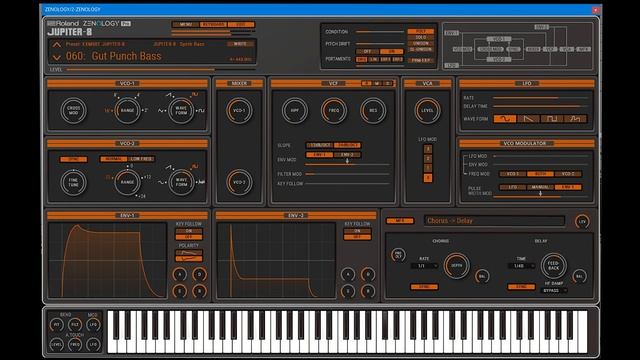The height and width of the screenshot is (360, 640).
Task: Set Pulse Width Mod source to MANUAL
Action: click(540, 187)
